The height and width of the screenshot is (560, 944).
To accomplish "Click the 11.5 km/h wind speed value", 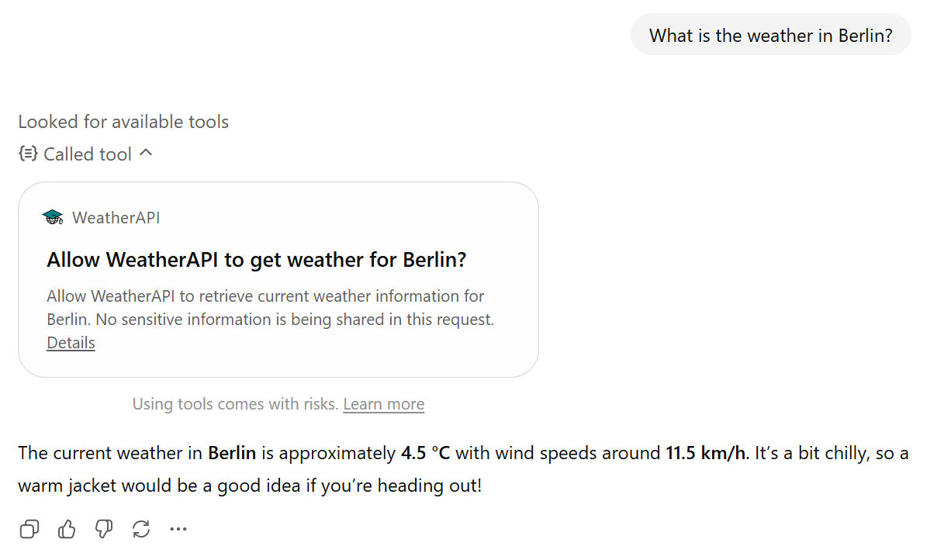I will click(705, 453).
